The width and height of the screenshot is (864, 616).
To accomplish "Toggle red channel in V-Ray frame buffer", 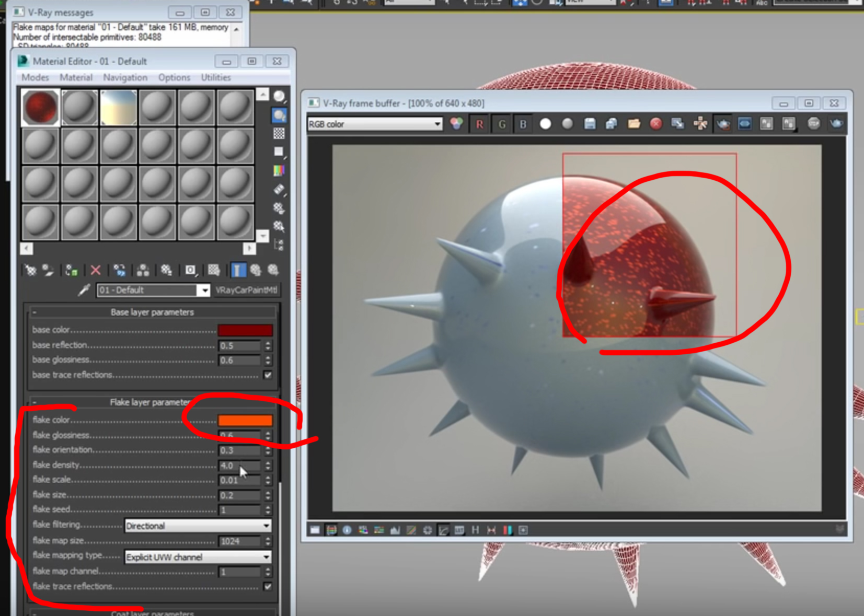I will click(x=479, y=124).
